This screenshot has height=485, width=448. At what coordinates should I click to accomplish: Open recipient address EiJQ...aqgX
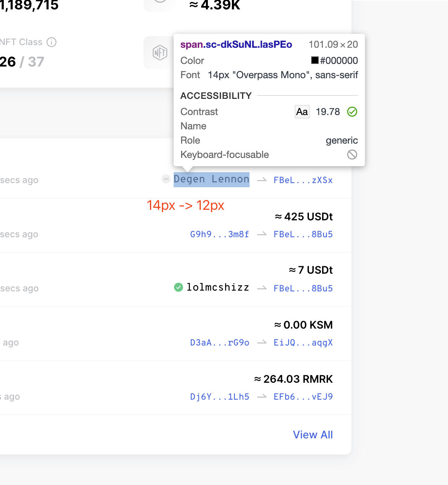(x=303, y=343)
